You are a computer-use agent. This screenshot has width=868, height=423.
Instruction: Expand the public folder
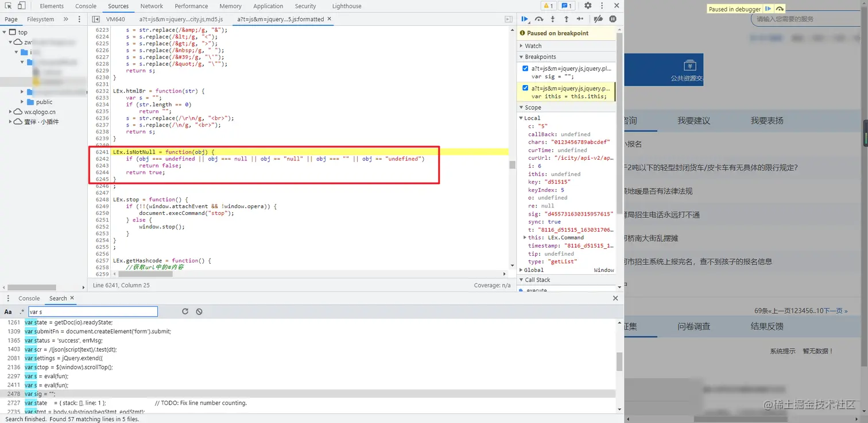(22, 102)
